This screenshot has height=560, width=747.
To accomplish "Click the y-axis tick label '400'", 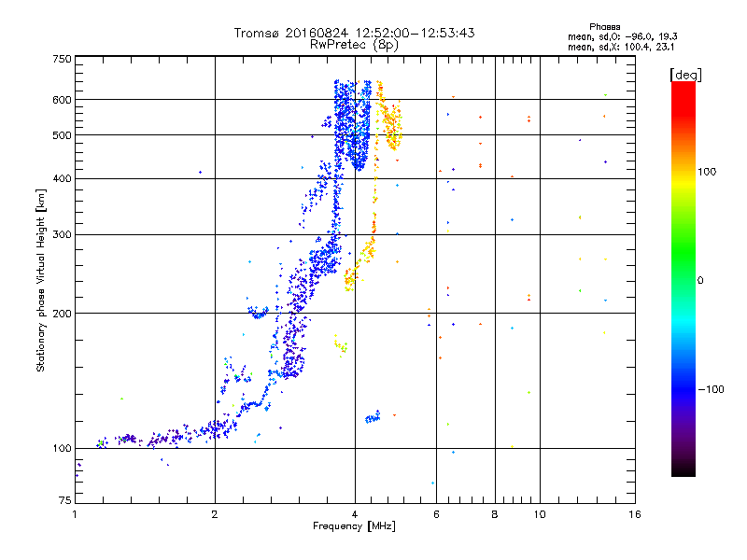I will tap(62, 178).
